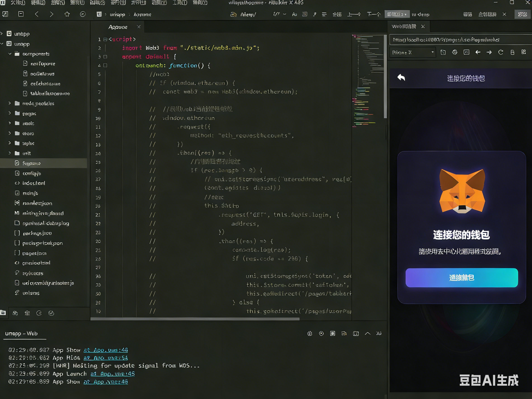Toggle fold marker on line 4 onLaunch
Viewport: 532px width, 399px height.
105,65
